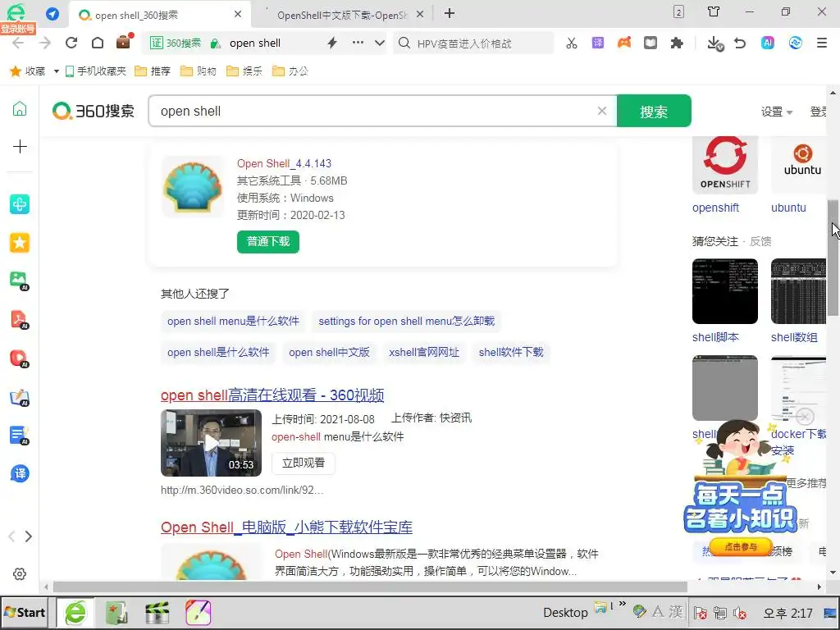Viewport: 840px width, 630px height.
Task: Click the OpenShift related search thumbnail
Action: point(725,164)
